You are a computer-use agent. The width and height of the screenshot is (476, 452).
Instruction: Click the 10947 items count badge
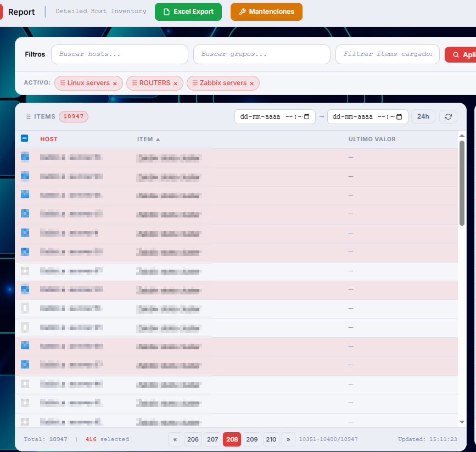point(74,116)
